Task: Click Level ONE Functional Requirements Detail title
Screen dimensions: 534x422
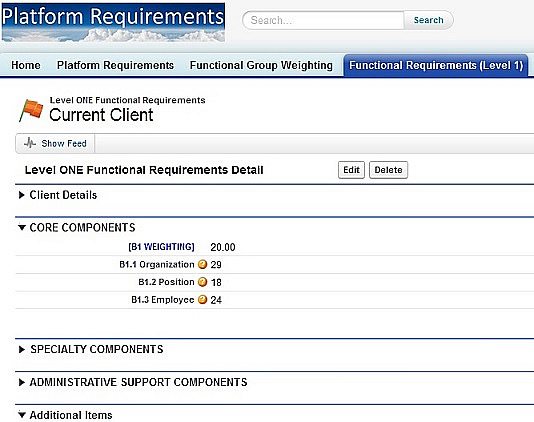Action: click(144, 170)
